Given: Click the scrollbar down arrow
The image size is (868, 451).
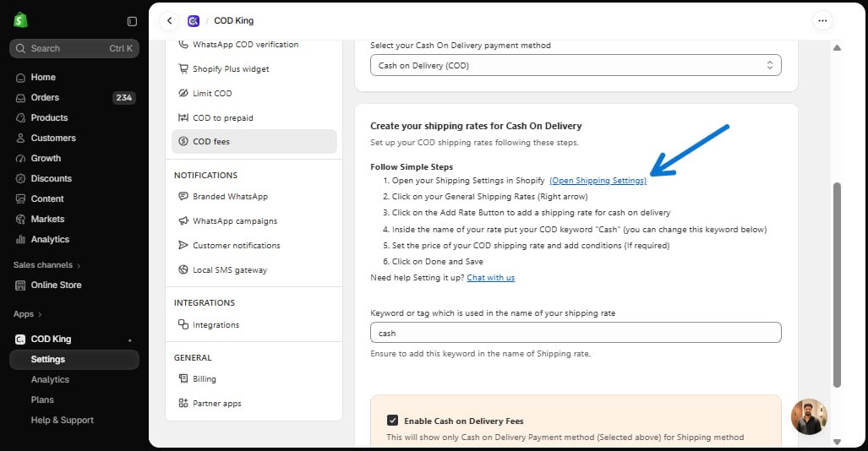Looking at the screenshot, I should pyautogui.click(x=837, y=442).
